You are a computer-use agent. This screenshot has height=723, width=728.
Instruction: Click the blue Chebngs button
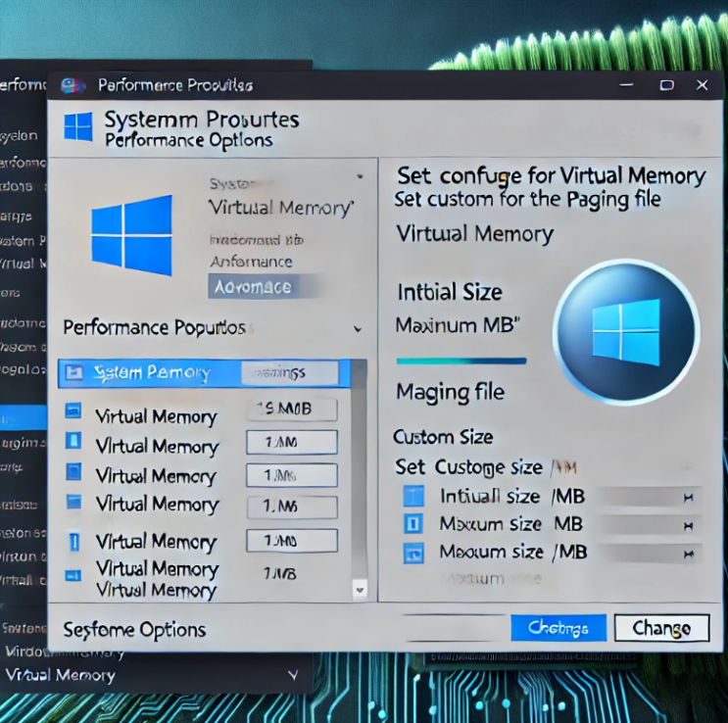pos(558,628)
